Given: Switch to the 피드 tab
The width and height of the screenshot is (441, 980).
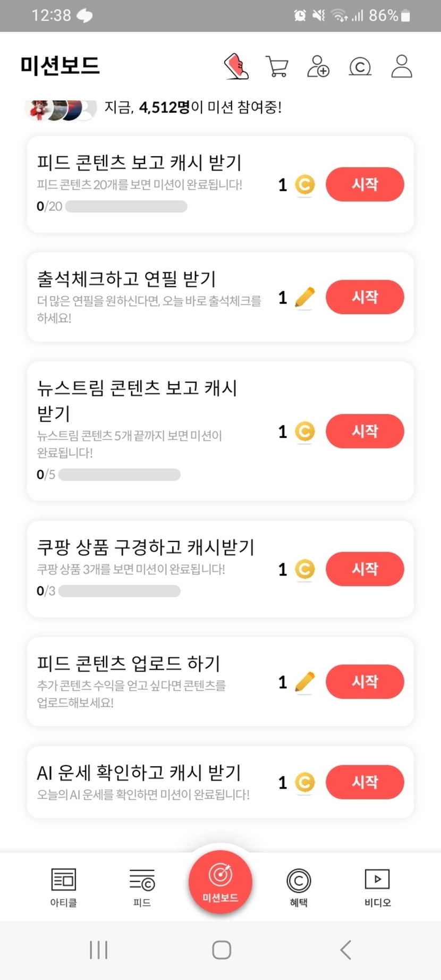Looking at the screenshot, I should pos(142,886).
